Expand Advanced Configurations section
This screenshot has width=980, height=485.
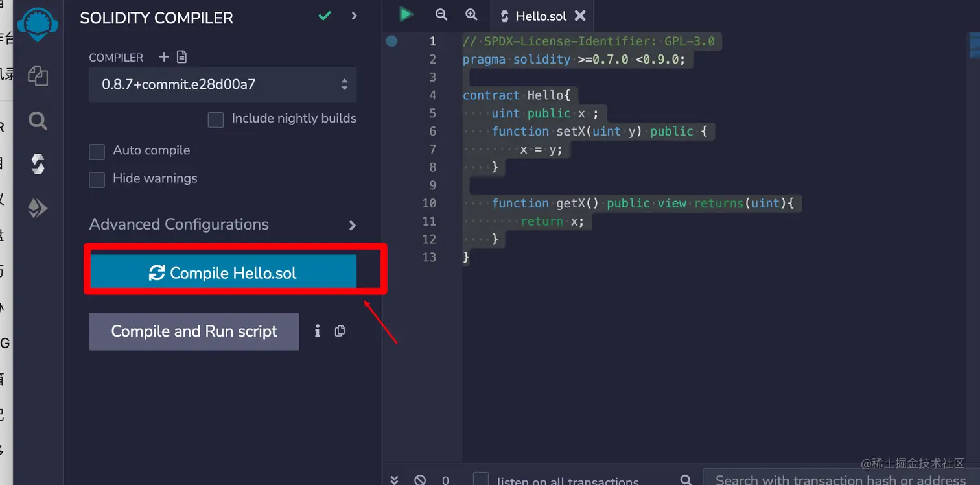pyautogui.click(x=222, y=224)
